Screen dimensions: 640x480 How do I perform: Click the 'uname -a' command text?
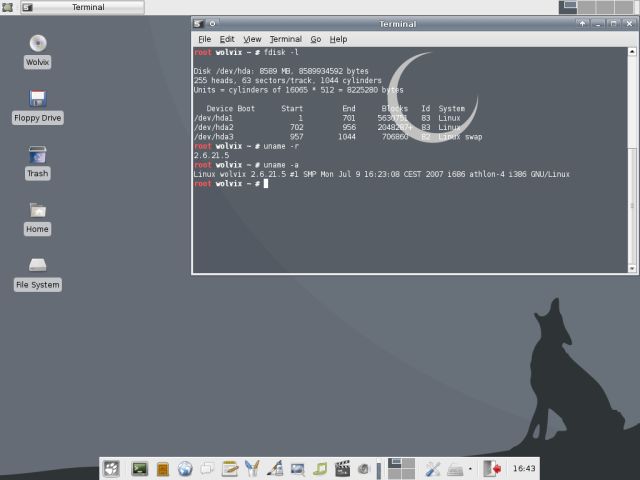click(x=281, y=165)
